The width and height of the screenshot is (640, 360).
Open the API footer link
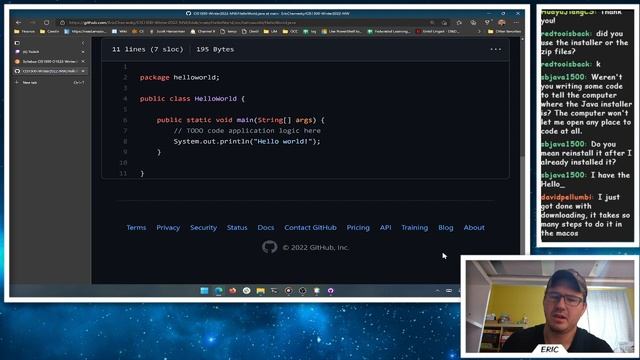385,228
